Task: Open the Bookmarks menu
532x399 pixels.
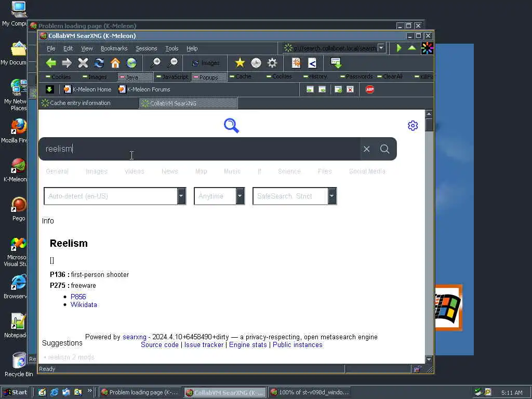Action: point(114,48)
